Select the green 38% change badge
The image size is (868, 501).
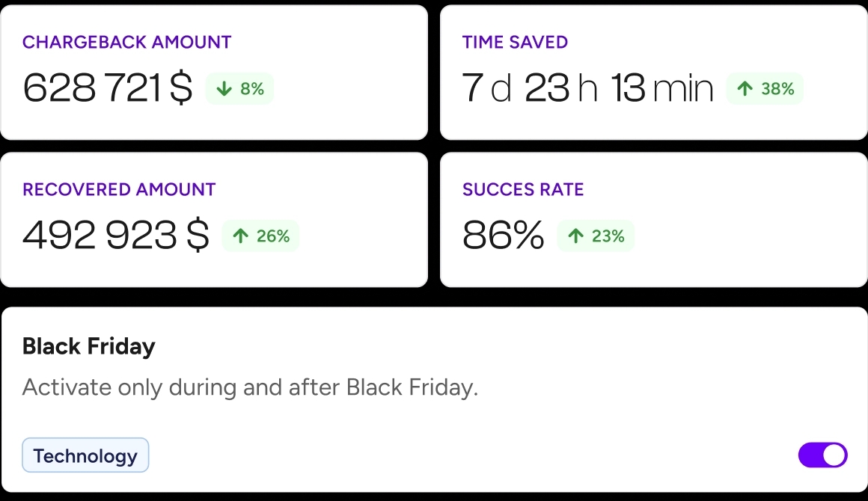765,88
